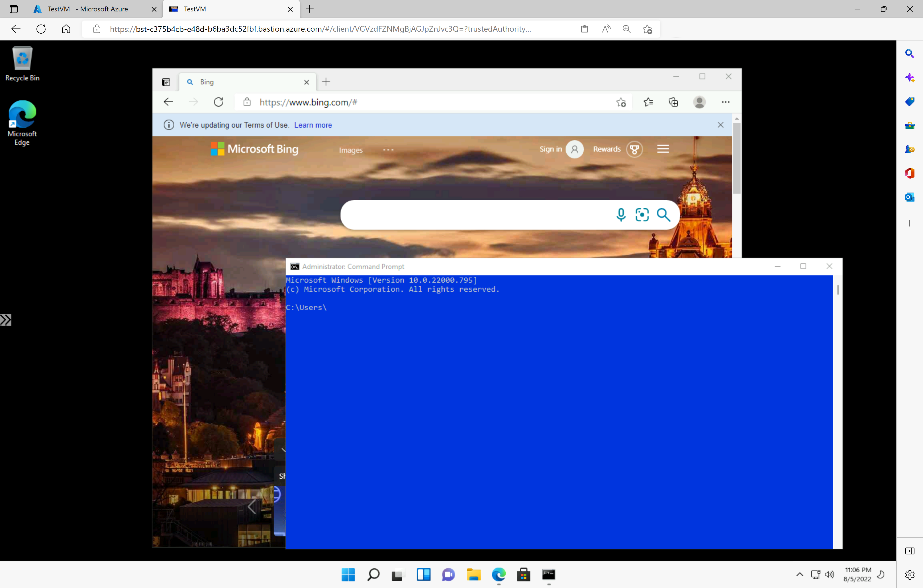
Task: Click the Bing visual search camera icon
Action: pos(642,214)
